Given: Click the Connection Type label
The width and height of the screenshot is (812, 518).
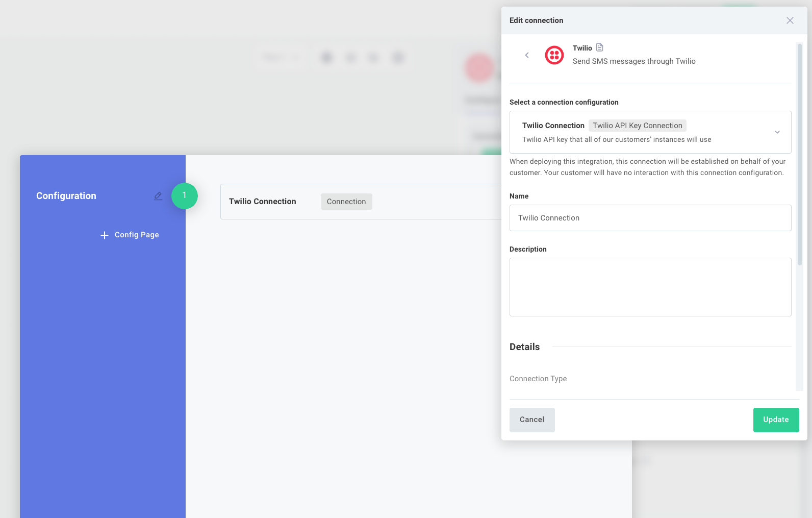Looking at the screenshot, I should coord(538,379).
